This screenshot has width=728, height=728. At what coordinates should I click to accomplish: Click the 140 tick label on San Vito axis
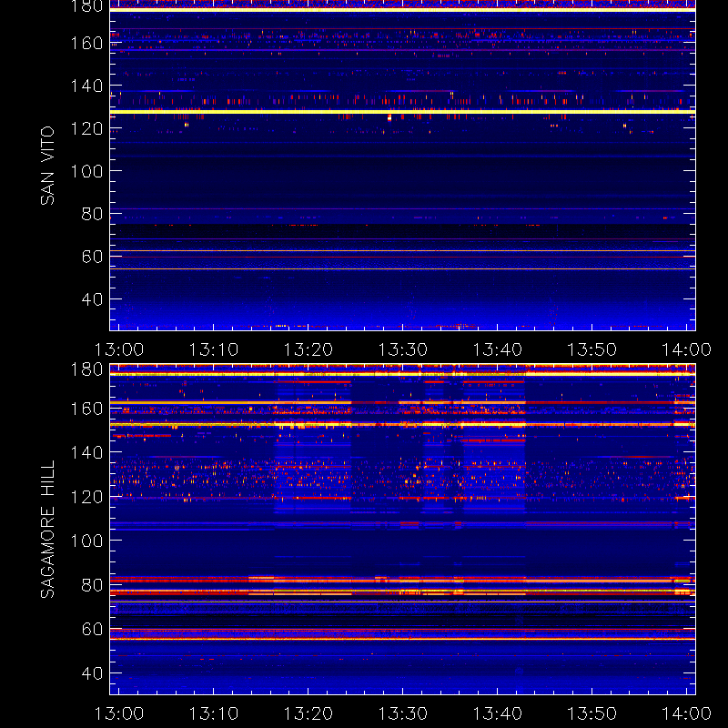coord(86,86)
